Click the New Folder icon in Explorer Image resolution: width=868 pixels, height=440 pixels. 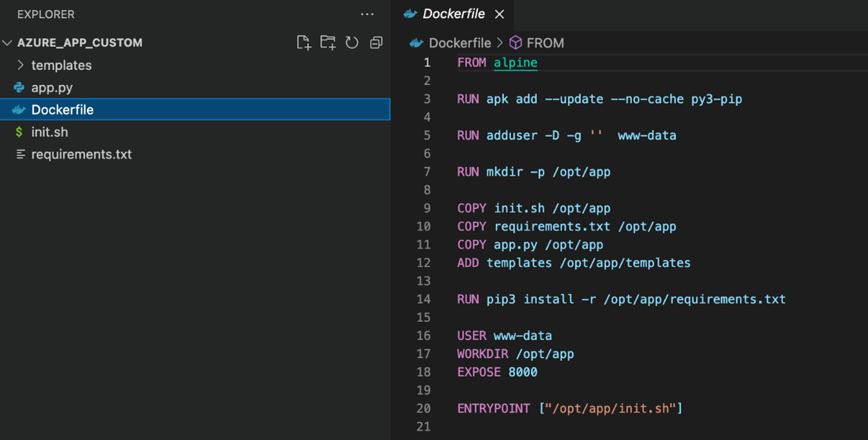coord(327,43)
